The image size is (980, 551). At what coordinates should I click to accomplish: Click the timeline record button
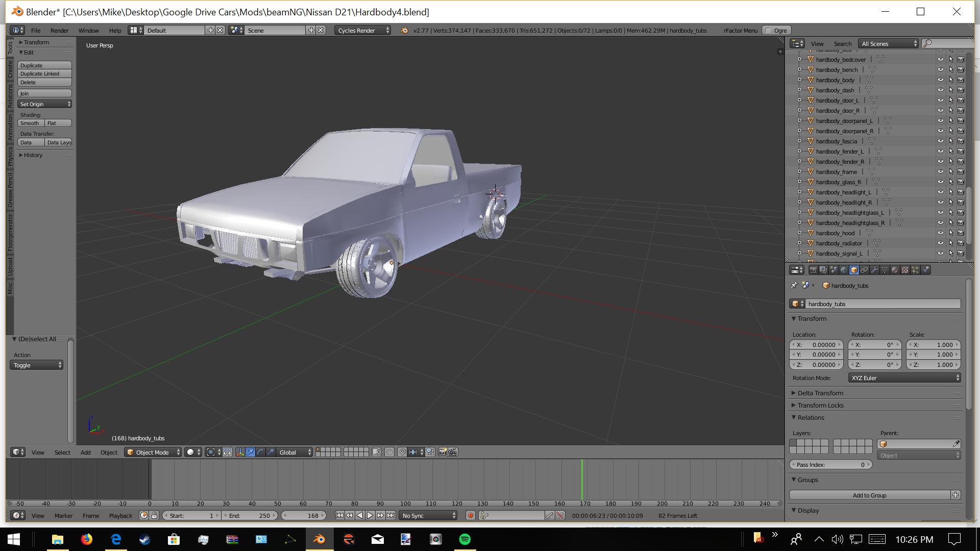(471, 516)
